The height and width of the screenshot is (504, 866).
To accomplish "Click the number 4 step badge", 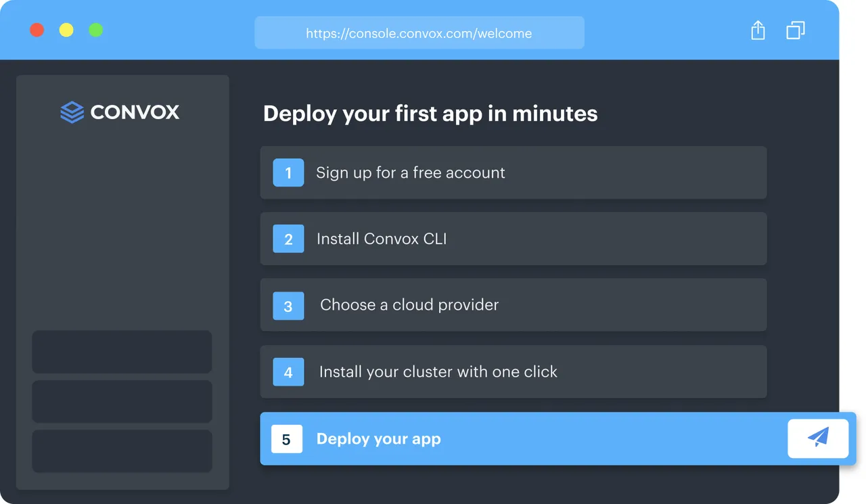I will tap(288, 372).
